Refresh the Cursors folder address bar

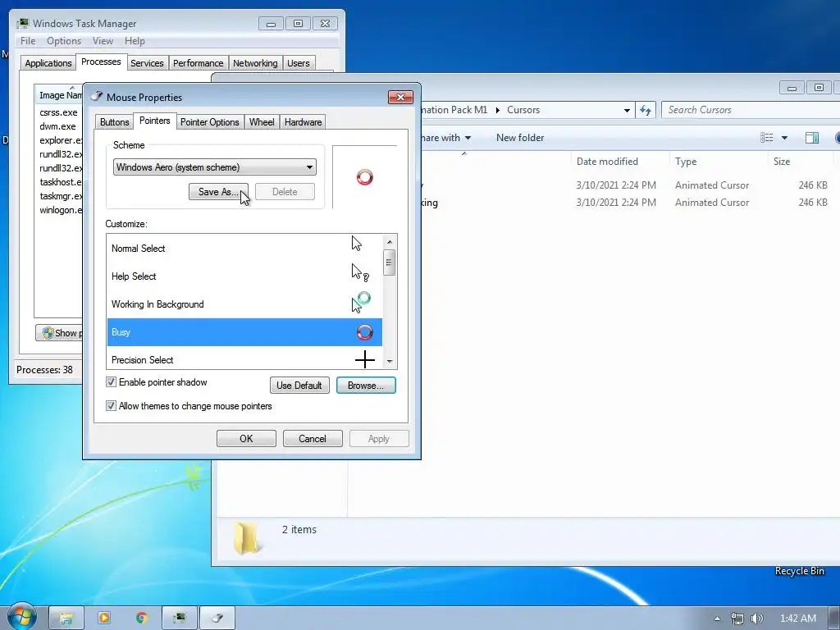coord(646,110)
